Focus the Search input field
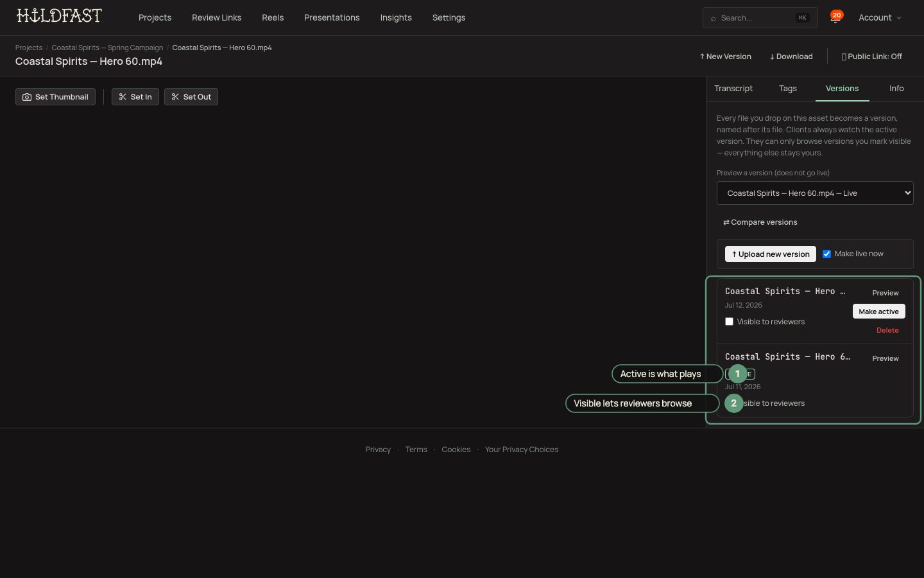Viewport: 924px width, 578px height. 760,18
